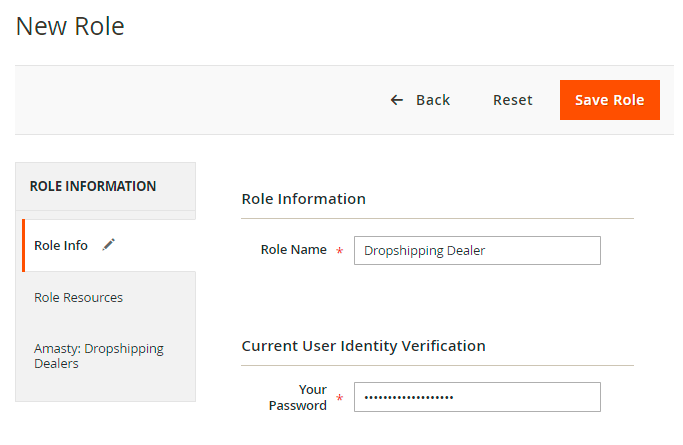Click the ROLE INFORMATION sidebar header
The image size is (683, 445).
(93, 186)
